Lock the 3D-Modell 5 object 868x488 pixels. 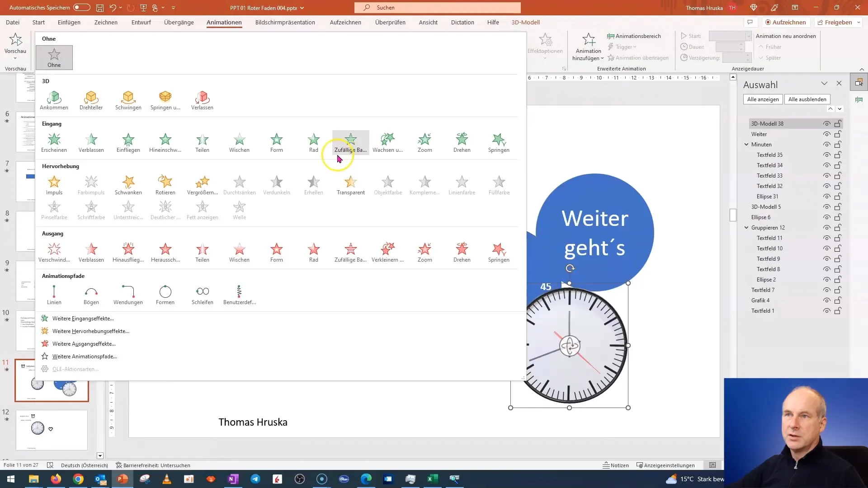[x=838, y=207]
